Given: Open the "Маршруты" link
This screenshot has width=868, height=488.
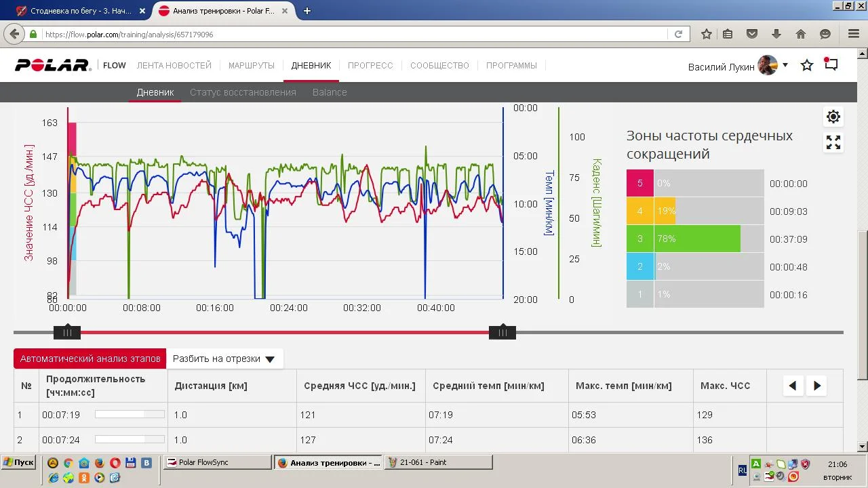Looking at the screenshot, I should [251, 66].
